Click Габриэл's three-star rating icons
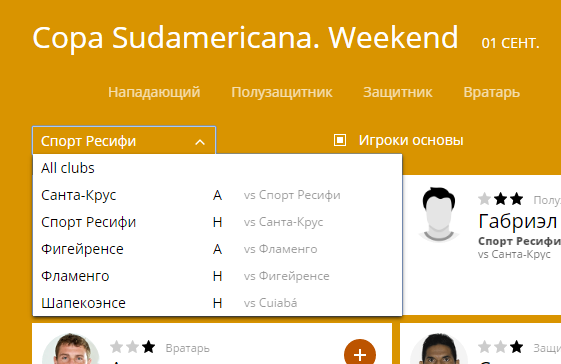Image resolution: width=561 pixels, height=364 pixels. pos(501,199)
